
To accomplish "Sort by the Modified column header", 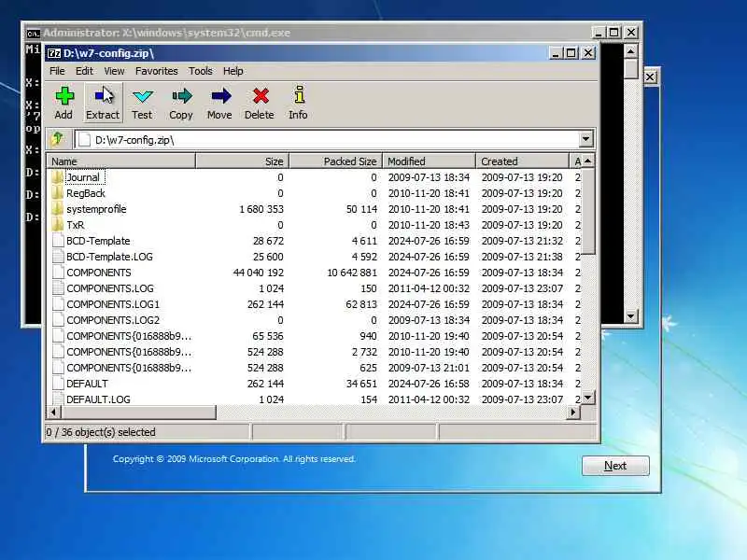I will (430, 161).
